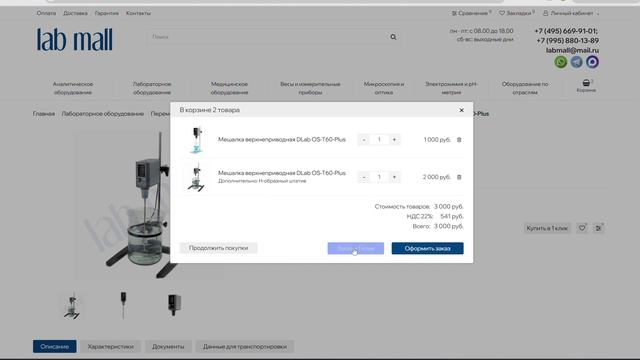Viewport: 640px width, 360px height.
Task: Expand Личный кабинет dropdown
Action: click(x=571, y=13)
